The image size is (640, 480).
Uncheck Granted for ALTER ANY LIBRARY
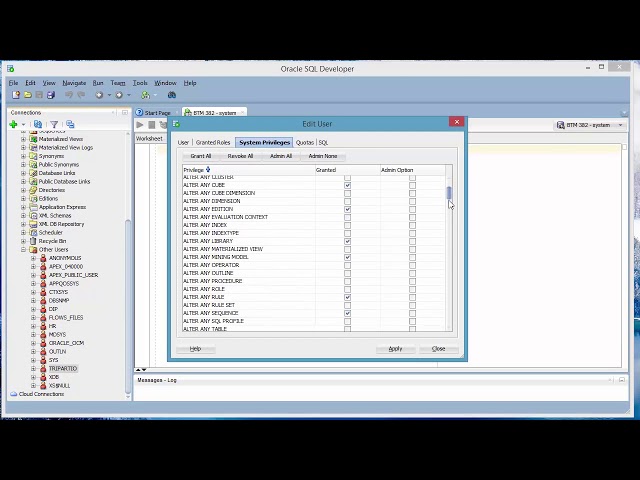pos(347,241)
